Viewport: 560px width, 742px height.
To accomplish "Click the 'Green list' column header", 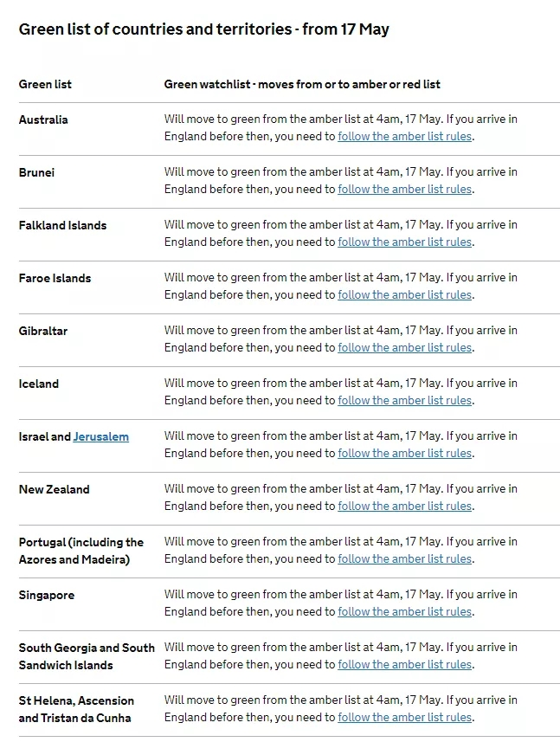I will pyautogui.click(x=45, y=84).
